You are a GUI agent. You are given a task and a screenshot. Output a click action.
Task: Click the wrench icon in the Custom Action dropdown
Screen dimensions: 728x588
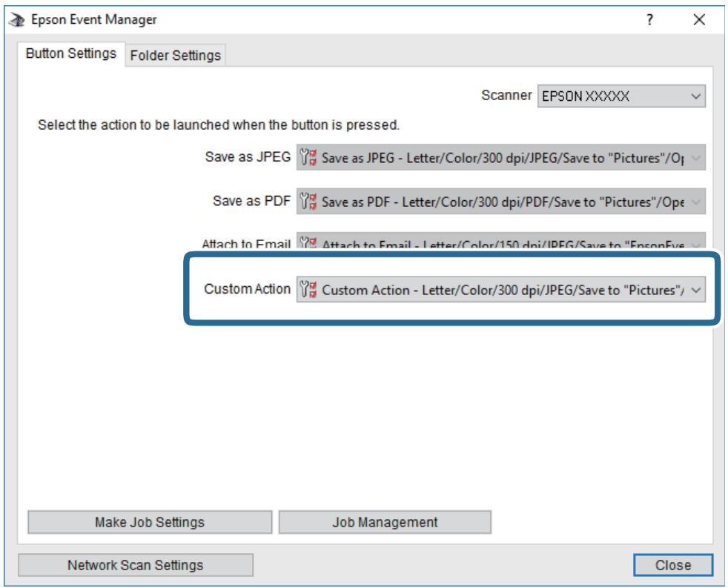pyautogui.click(x=308, y=289)
